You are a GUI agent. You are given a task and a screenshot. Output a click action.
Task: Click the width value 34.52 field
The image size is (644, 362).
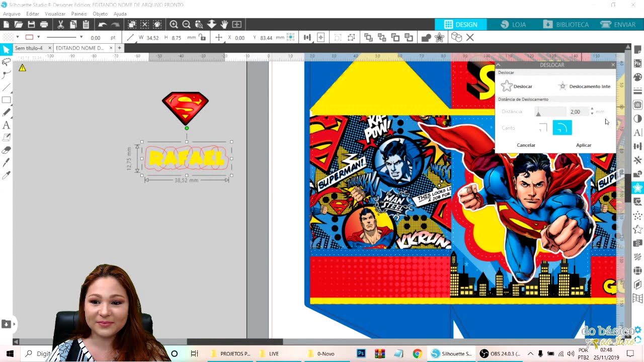[152, 38]
